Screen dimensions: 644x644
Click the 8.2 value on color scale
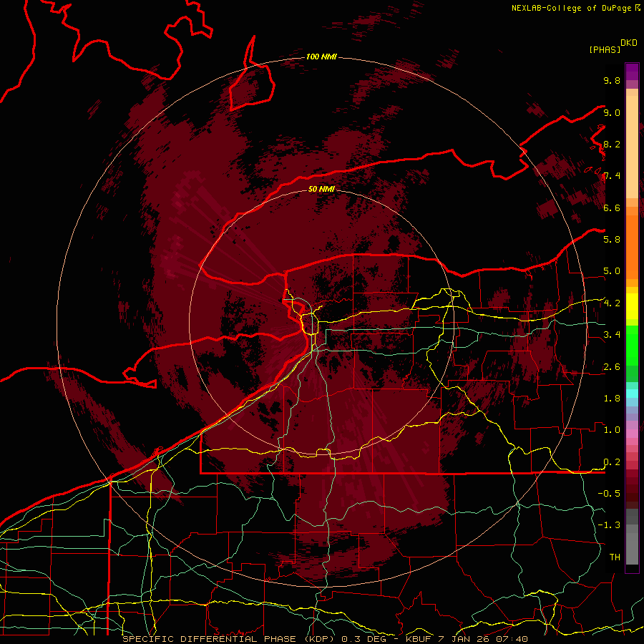tap(612, 144)
